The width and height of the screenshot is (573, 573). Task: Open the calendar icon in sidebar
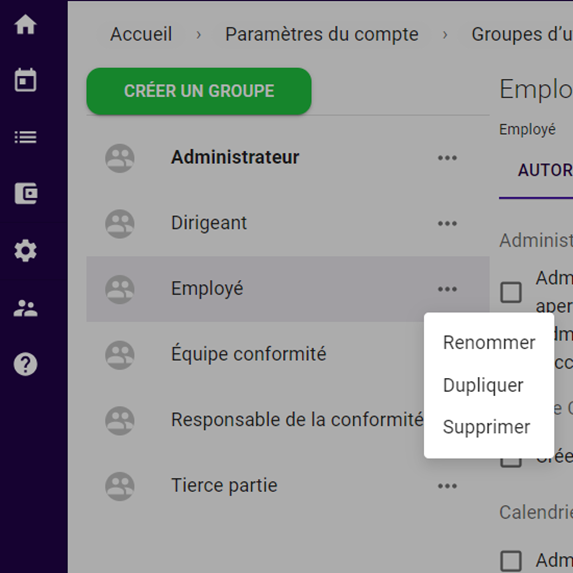tap(25, 80)
